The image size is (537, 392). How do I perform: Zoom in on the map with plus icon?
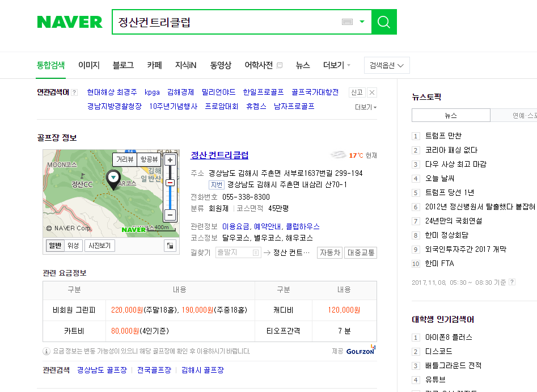(169, 160)
